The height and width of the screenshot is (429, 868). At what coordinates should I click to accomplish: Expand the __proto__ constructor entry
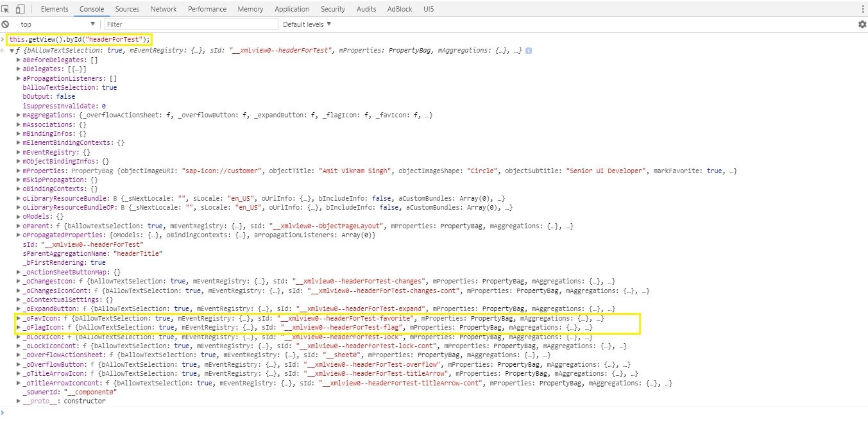[x=19, y=401]
